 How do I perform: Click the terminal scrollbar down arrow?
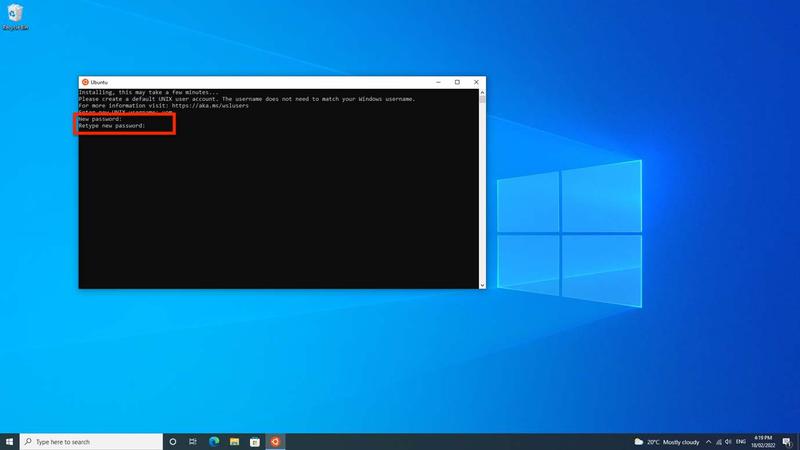[x=482, y=285]
